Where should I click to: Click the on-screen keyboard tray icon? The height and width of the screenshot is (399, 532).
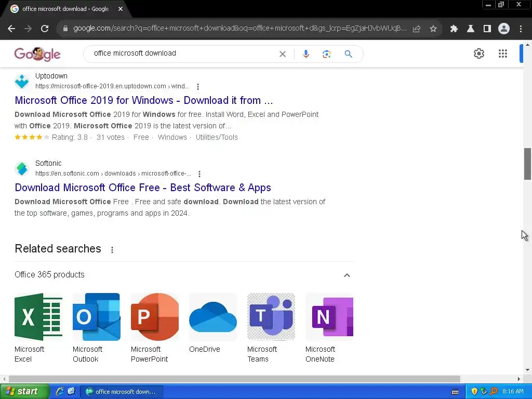(x=455, y=392)
